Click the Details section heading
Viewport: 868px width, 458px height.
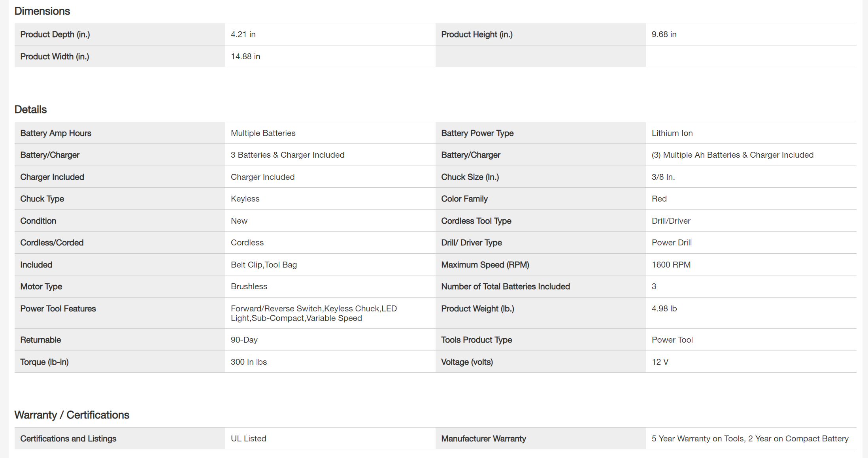click(31, 109)
